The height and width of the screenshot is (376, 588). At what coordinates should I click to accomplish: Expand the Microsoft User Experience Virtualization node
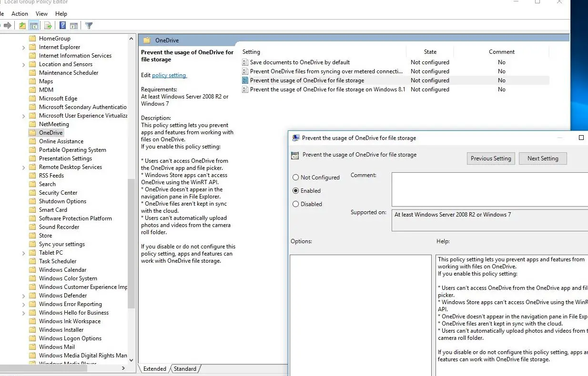(23, 116)
